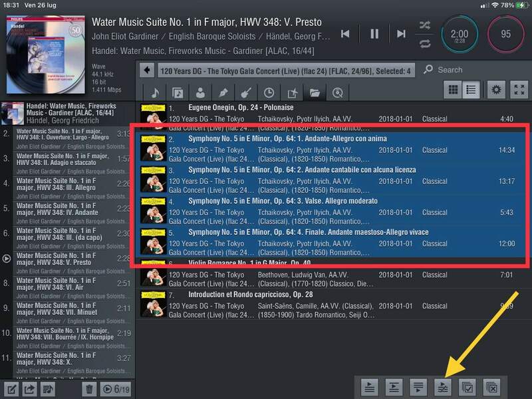Pause the current track playback
532x399 pixels.
tap(374, 34)
